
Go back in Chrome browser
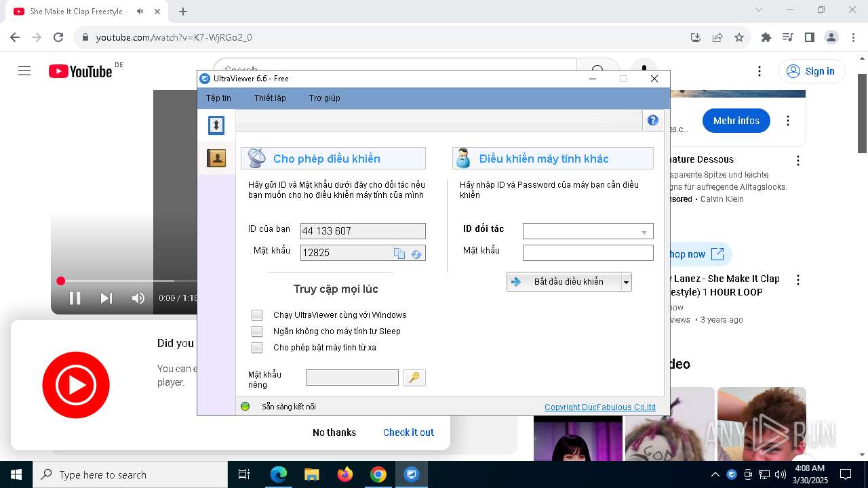pyautogui.click(x=15, y=37)
